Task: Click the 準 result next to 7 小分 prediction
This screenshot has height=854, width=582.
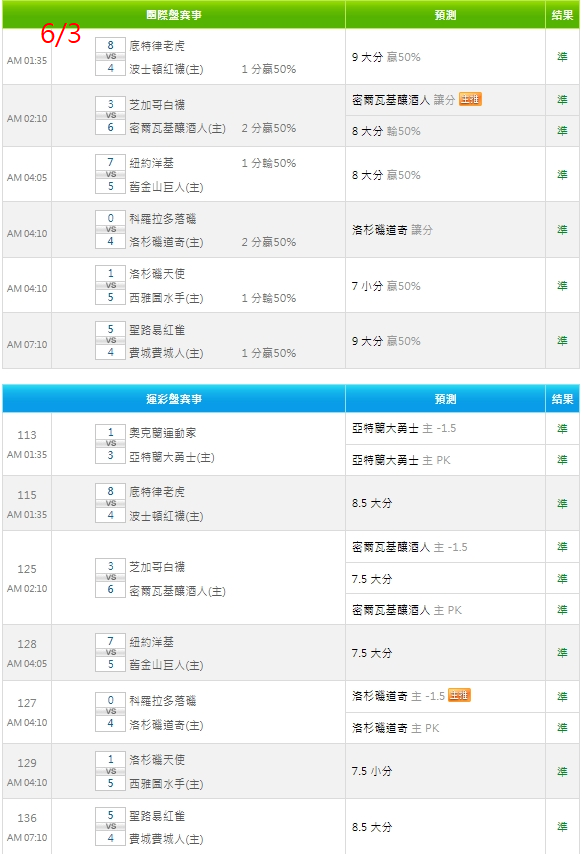Action: (562, 286)
